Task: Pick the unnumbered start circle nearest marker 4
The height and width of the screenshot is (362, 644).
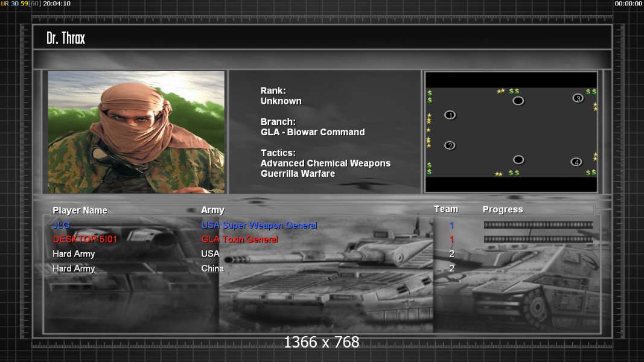Action: [x=518, y=159]
